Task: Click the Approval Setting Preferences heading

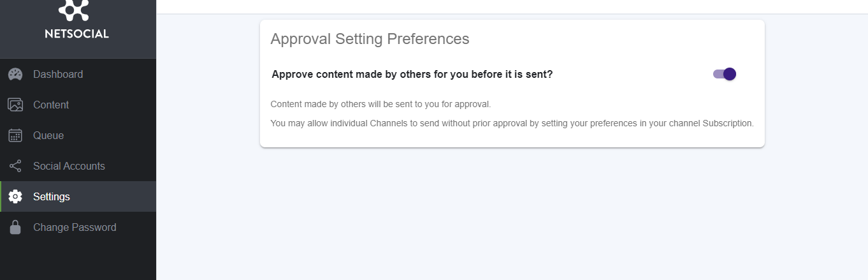Action: pyautogui.click(x=370, y=39)
